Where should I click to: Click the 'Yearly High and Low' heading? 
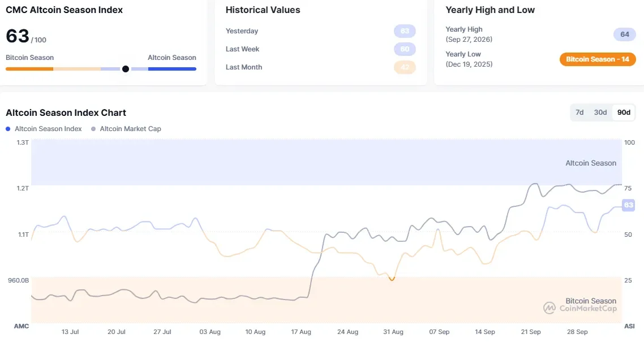tap(490, 10)
